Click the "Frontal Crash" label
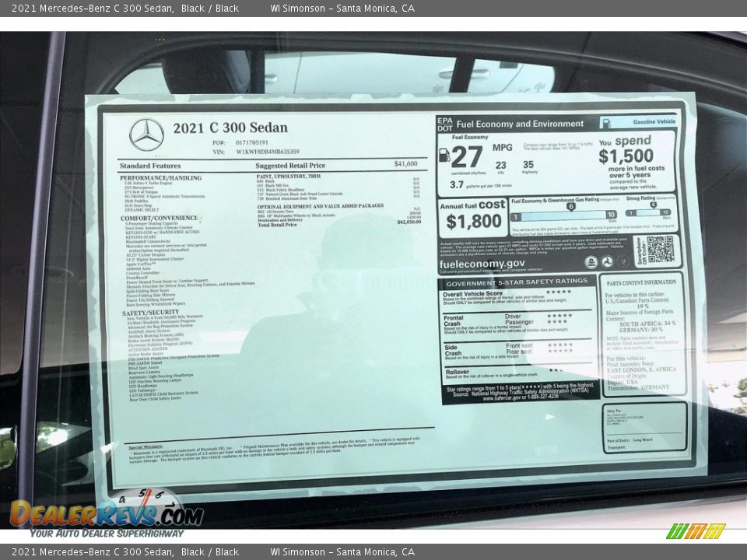The height and width of the screenshot is (560, 747). click(453, 320)
